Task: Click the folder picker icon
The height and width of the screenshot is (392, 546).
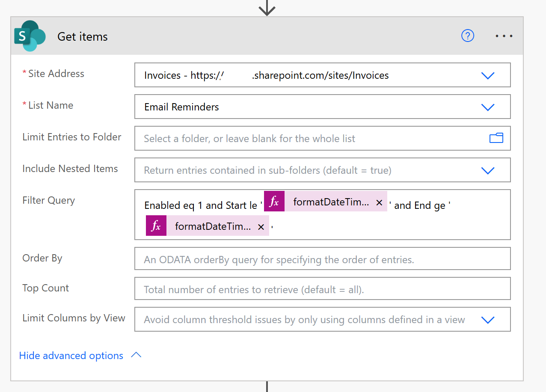Action: tap(496, 138)
